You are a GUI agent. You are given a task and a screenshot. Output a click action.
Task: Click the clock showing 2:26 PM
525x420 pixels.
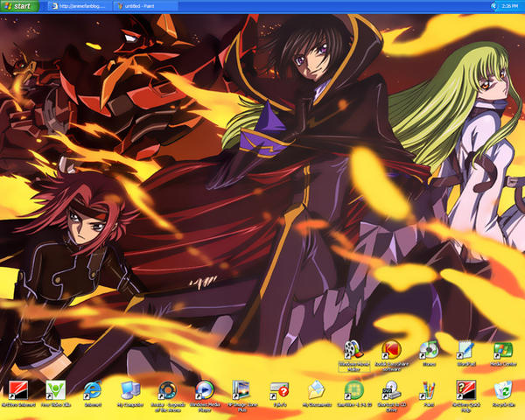[511, 6]
